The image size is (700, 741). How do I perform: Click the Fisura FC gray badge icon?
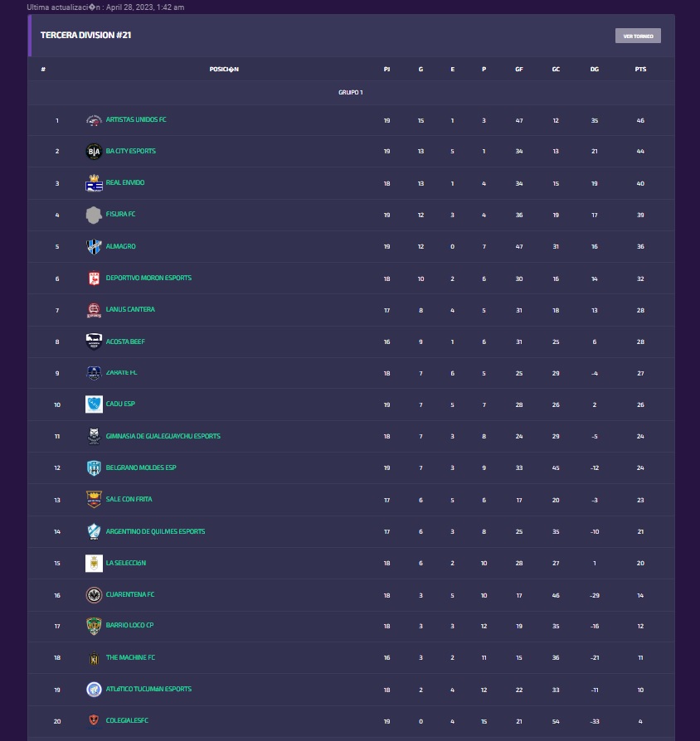pyautogui.click(x=94, y=215)
